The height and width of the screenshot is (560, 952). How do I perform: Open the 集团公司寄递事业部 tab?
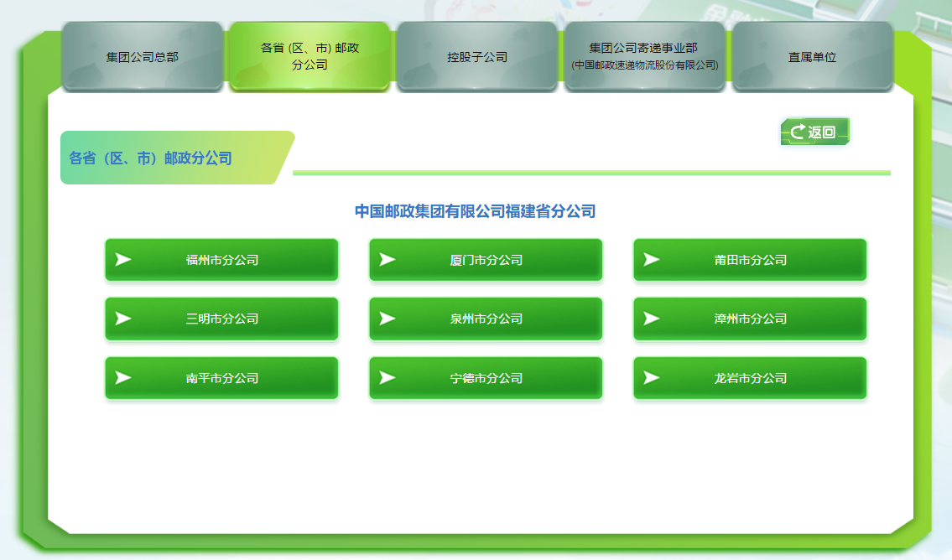click(x=644, y=56)
